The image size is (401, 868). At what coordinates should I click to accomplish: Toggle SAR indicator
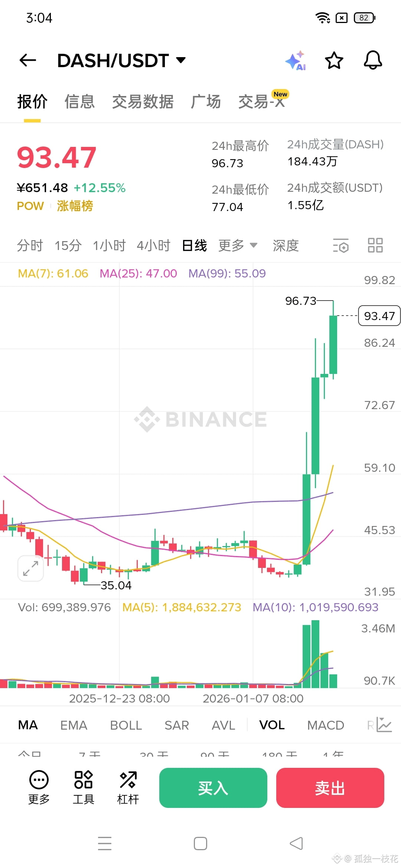(177, 725)
